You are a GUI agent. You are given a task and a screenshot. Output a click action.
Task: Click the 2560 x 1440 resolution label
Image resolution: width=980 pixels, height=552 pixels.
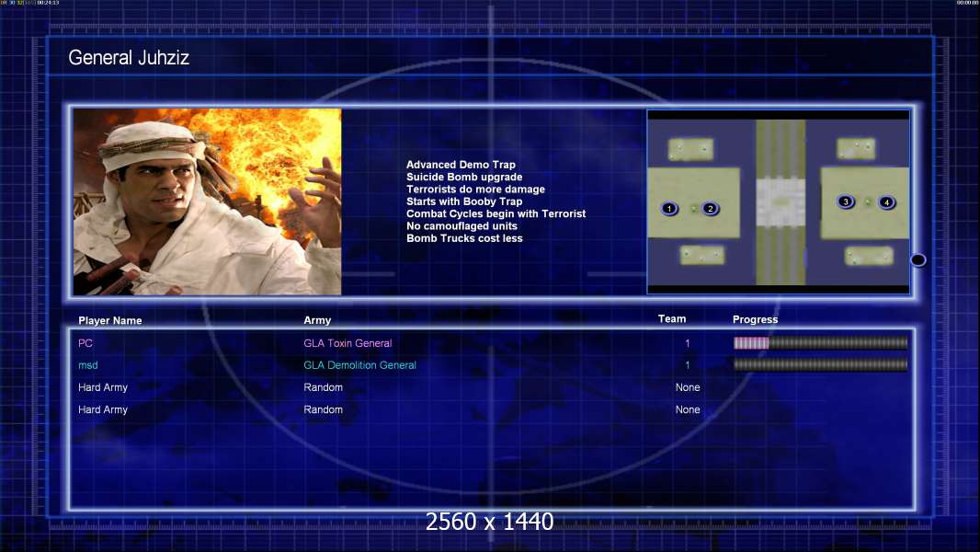tap(489, 522)
